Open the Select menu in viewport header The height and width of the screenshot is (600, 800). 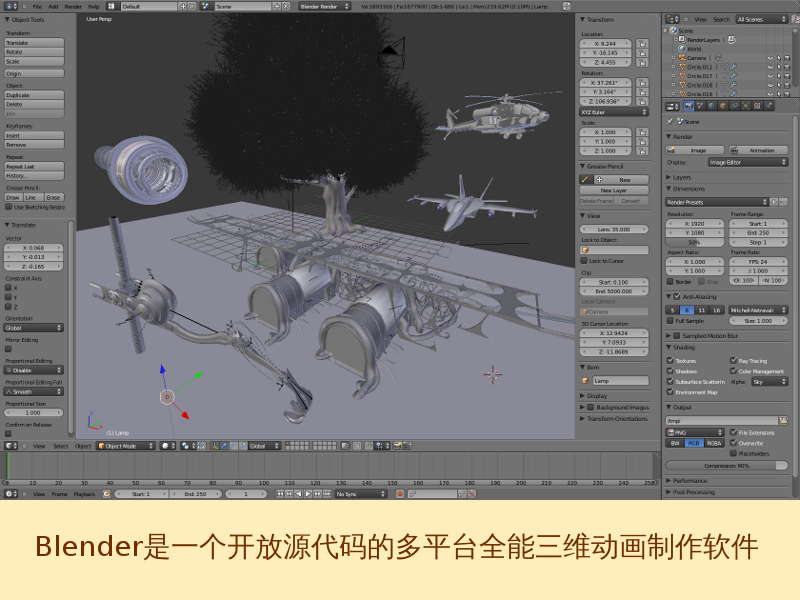pyautogui.click(x=60, y=446)
